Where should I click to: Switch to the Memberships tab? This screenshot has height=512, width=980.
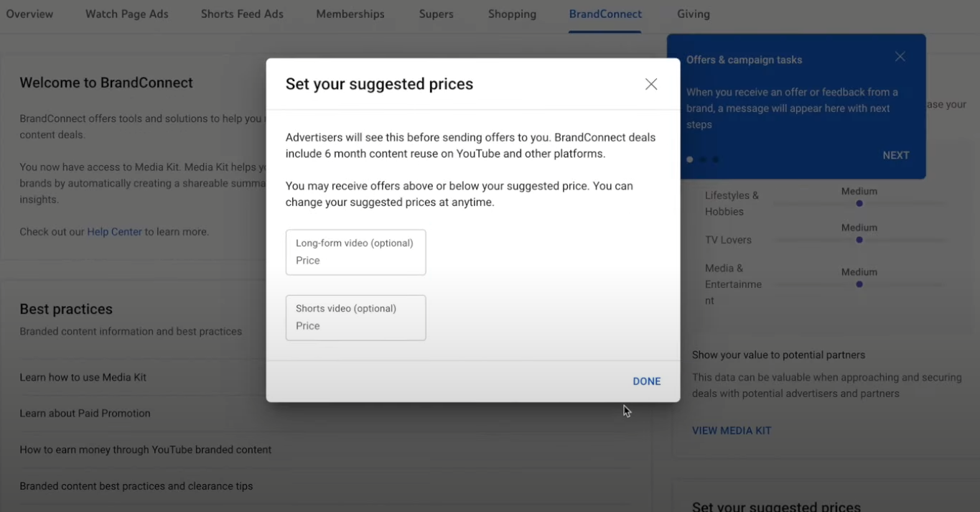[x=350, y=14]
